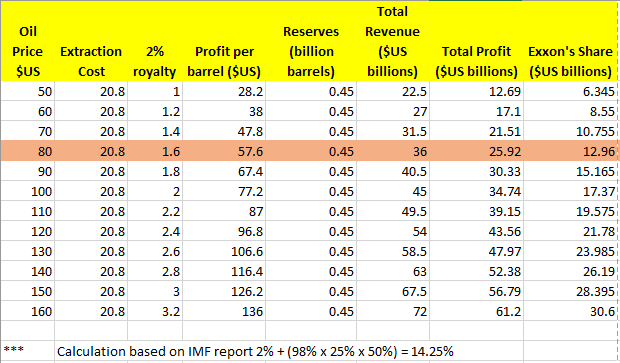Click the Reserves (billion barrels) header
Screen dimensions: 620x363
pyautogui.click(x=311, y=41)
